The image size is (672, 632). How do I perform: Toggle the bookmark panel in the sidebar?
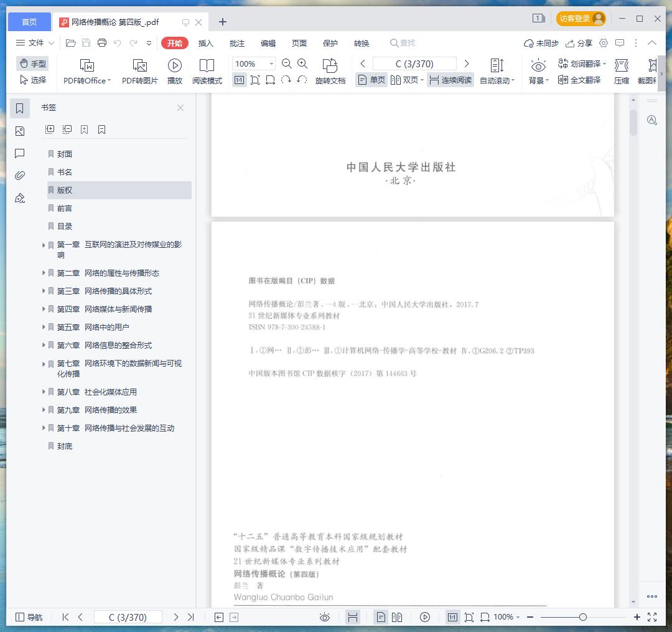pyautogui.click(x=20, y=108)
